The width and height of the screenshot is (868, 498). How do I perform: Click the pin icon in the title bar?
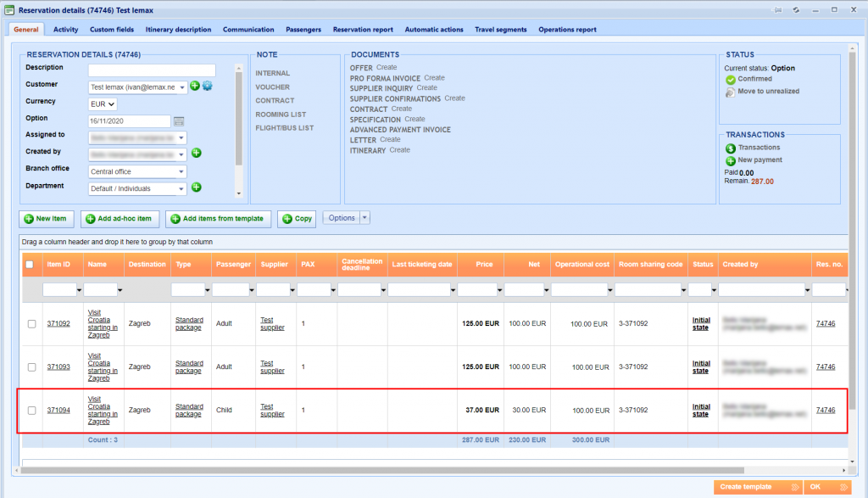[777, 9]
